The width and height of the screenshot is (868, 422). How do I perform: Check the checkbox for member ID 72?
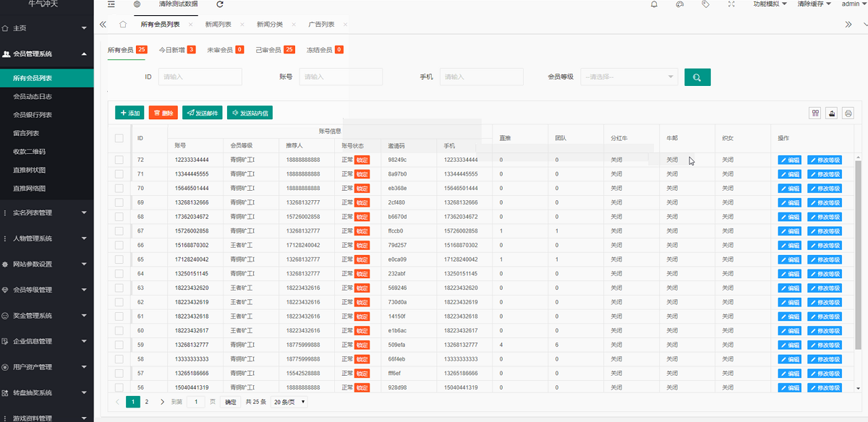tap(119, 160)
